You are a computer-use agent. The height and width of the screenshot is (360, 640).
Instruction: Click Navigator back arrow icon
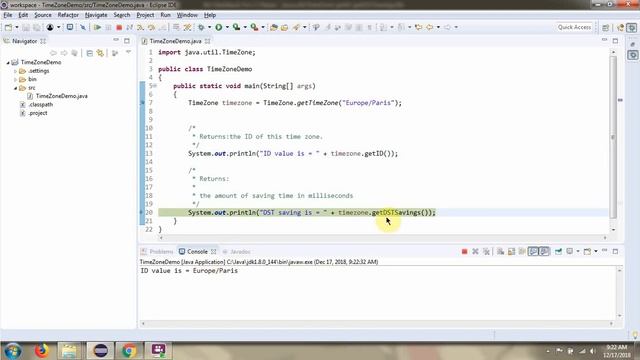[53, 53]
